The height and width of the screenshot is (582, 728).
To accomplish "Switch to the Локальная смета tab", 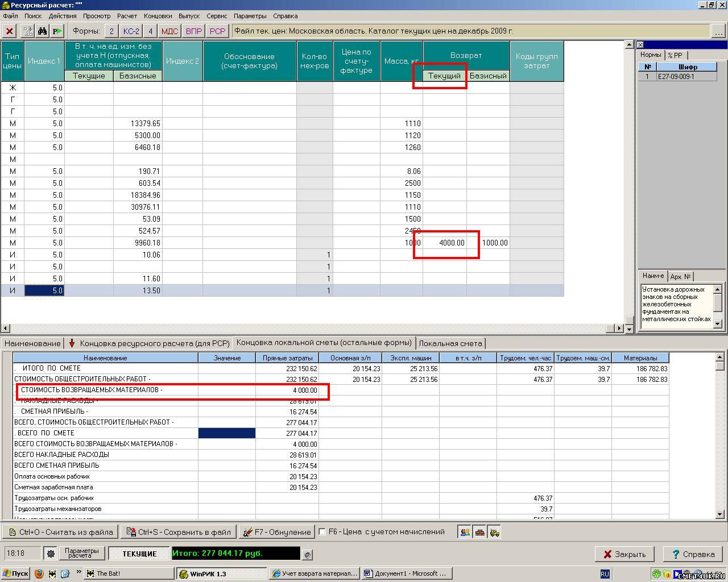I will coord(450,343).
